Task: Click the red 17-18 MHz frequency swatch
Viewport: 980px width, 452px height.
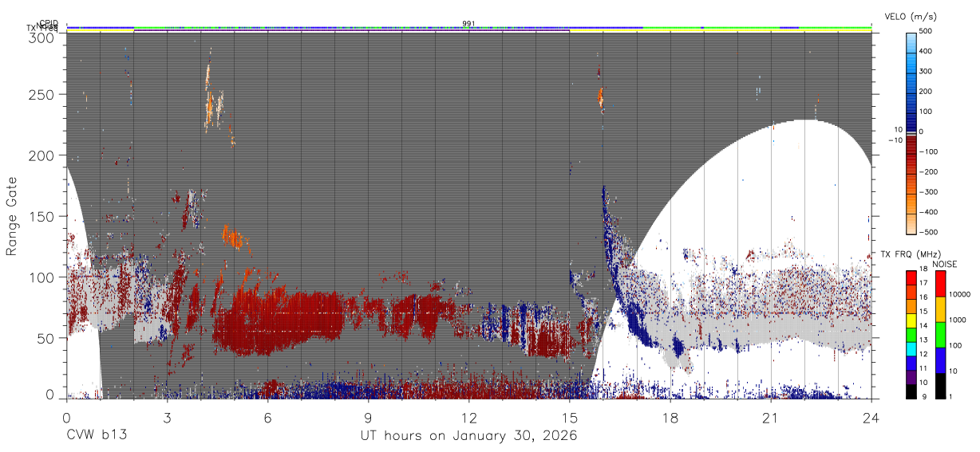Action: point(911,277)
